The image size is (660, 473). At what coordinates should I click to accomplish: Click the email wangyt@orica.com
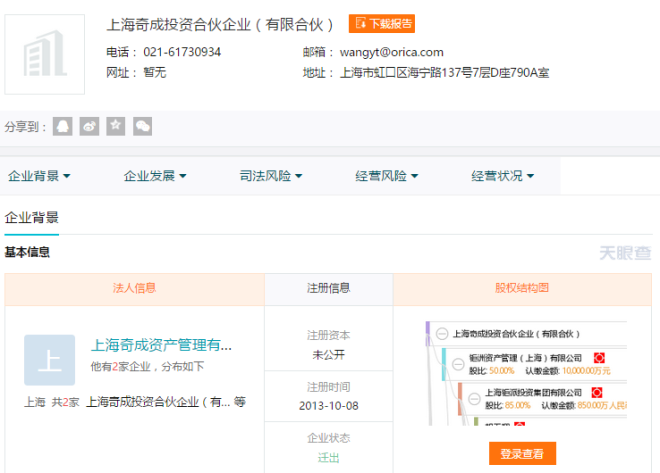coord(391,52)
